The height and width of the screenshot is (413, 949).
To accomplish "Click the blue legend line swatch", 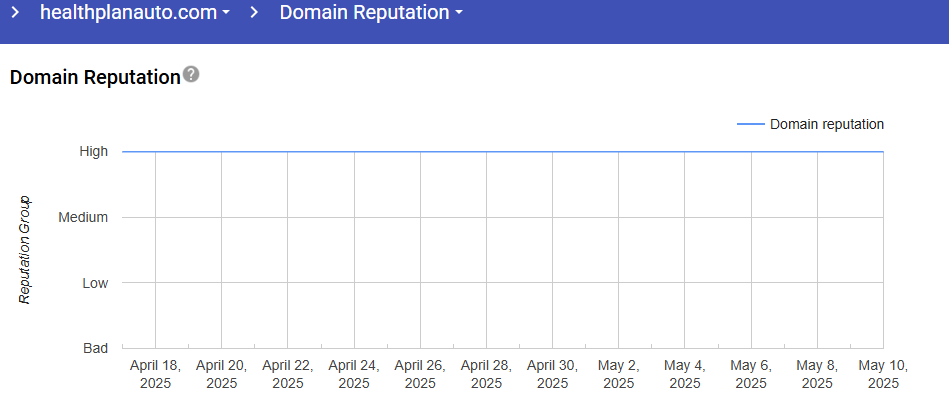I will coord(750,125).
